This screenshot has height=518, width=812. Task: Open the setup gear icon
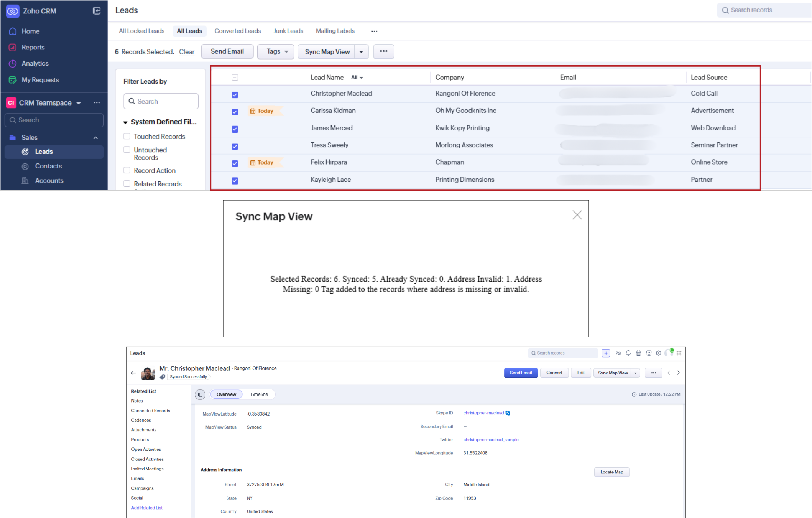pos(659,353)
